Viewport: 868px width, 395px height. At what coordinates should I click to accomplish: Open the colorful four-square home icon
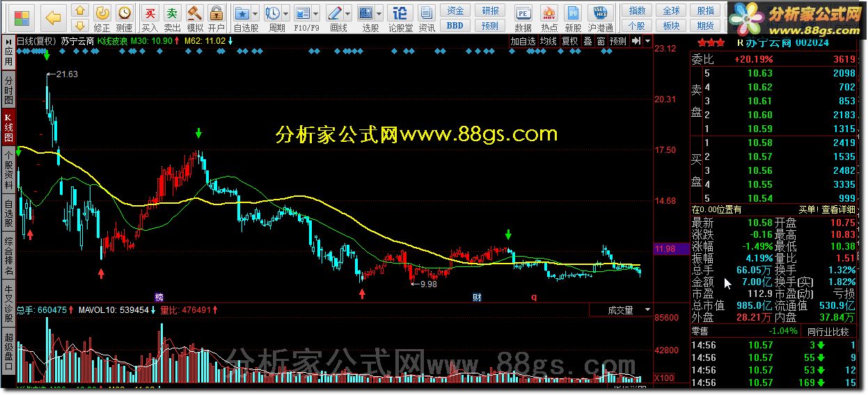click(x=23, y=17)
